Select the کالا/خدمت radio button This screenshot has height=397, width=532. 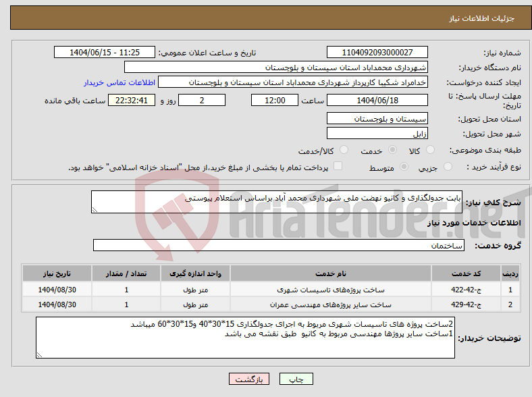344,150
